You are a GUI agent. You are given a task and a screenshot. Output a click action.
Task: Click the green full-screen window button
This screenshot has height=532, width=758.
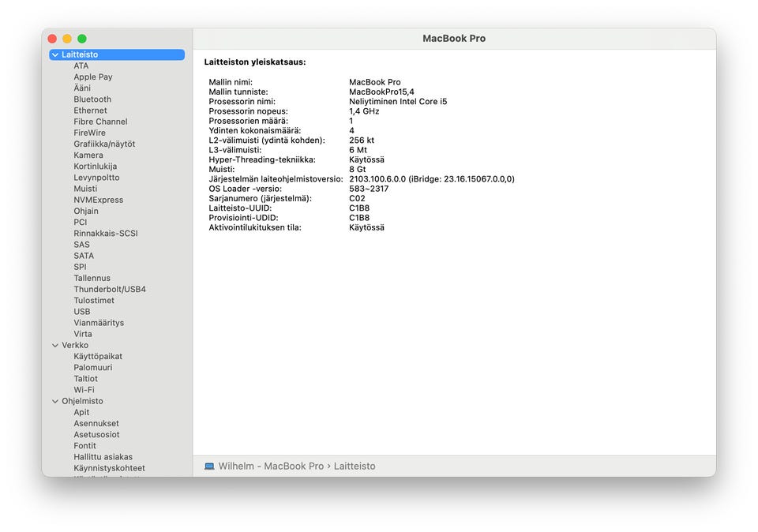82,39
